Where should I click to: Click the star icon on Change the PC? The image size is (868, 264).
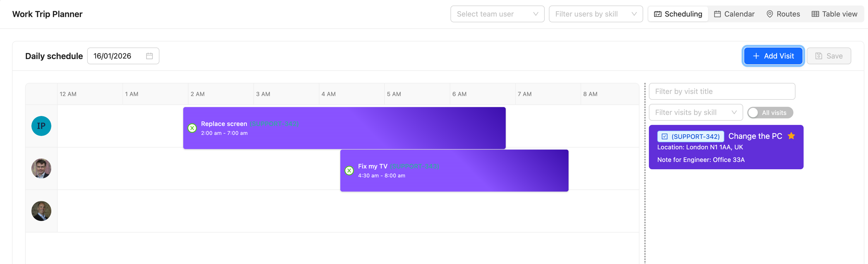tap(791, 136)
